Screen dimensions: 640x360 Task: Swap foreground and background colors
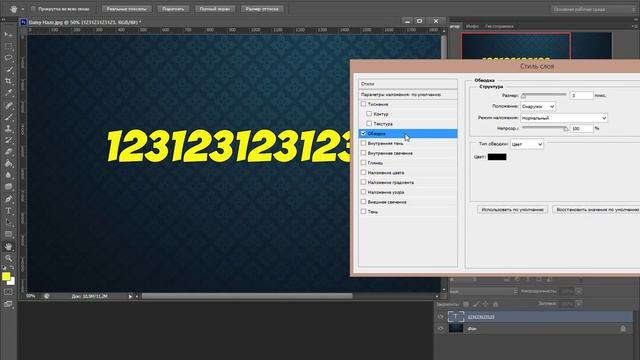click(12, 268)
